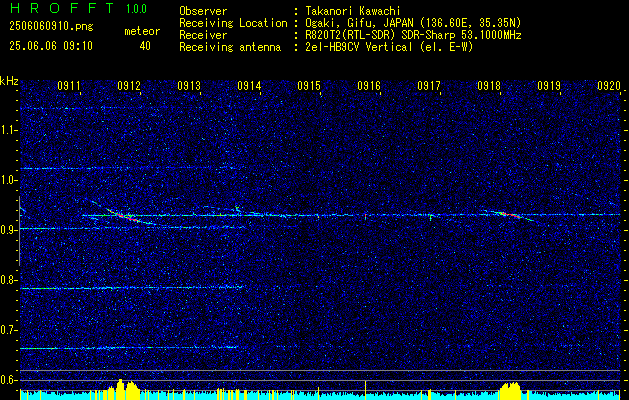Click the kHz axis unit label
This screenshot has width=629, height=400.
click(x=9, y=81)
